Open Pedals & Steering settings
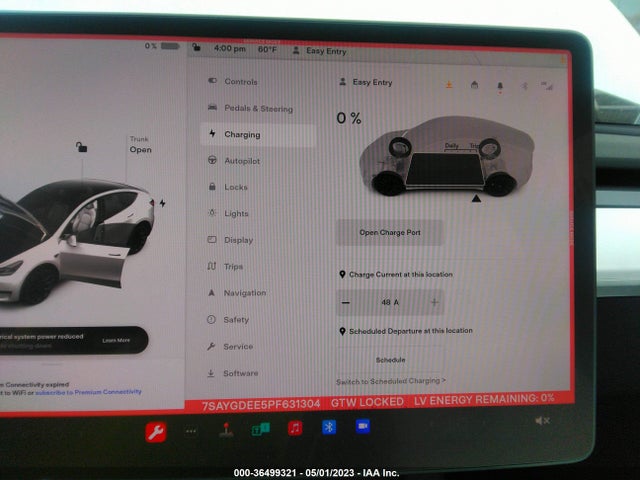This screenshot has height=480, width=640. click(251, 108)
